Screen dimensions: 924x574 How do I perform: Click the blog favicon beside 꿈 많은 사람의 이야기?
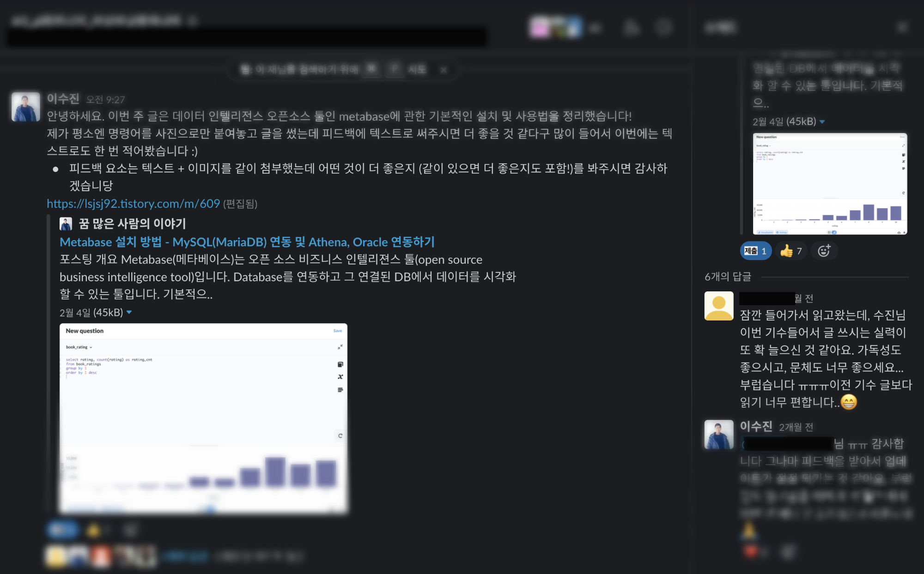[x=66, y=224]
